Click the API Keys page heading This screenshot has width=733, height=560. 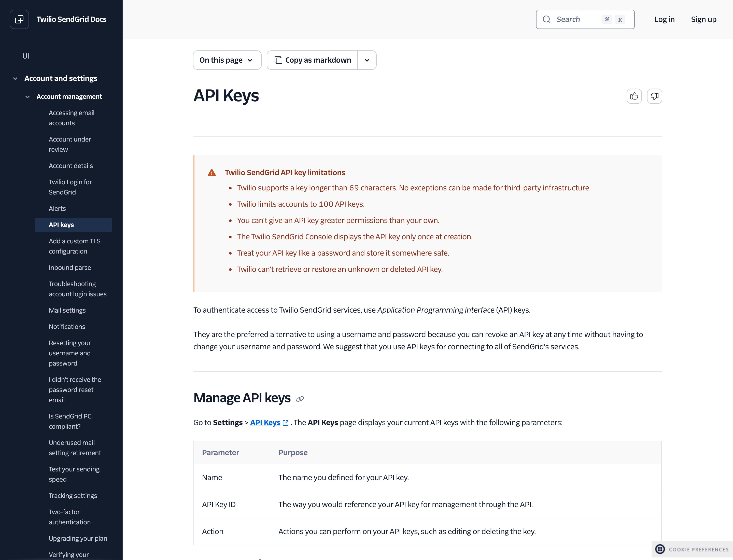click(226, 96)
